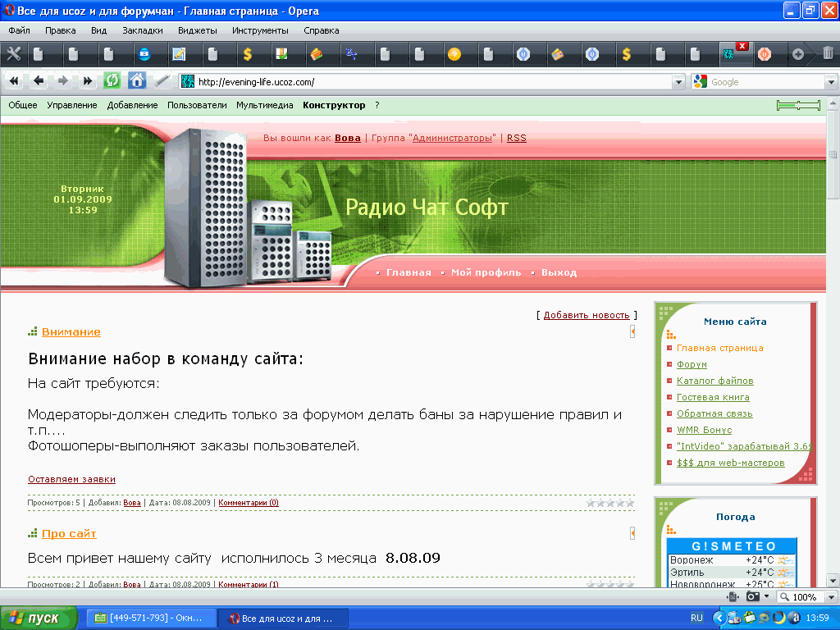
Task: Click the fit-to-width icon in the status bar
Action: pos(733,597)
